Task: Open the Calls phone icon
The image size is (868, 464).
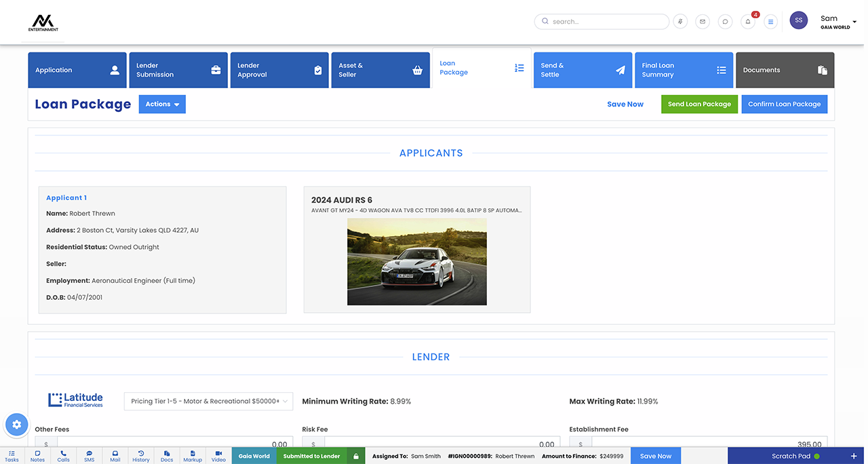Action: coord(63,455)
